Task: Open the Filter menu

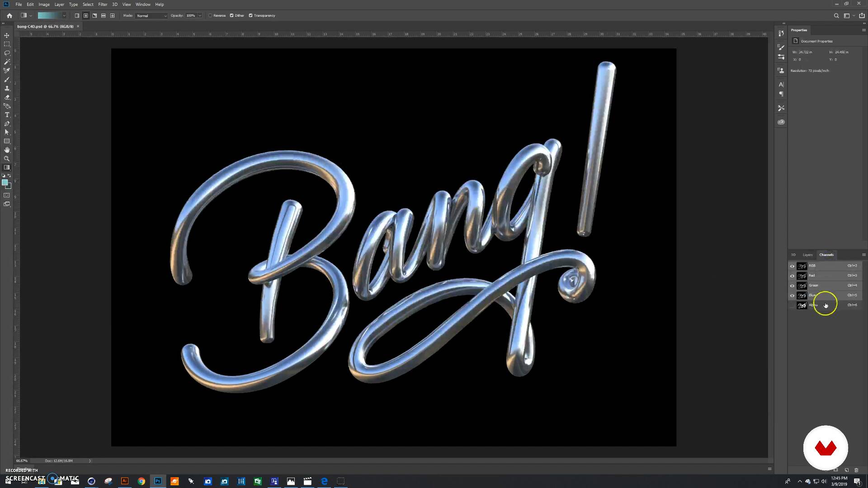Action: (x=103, y=5)
